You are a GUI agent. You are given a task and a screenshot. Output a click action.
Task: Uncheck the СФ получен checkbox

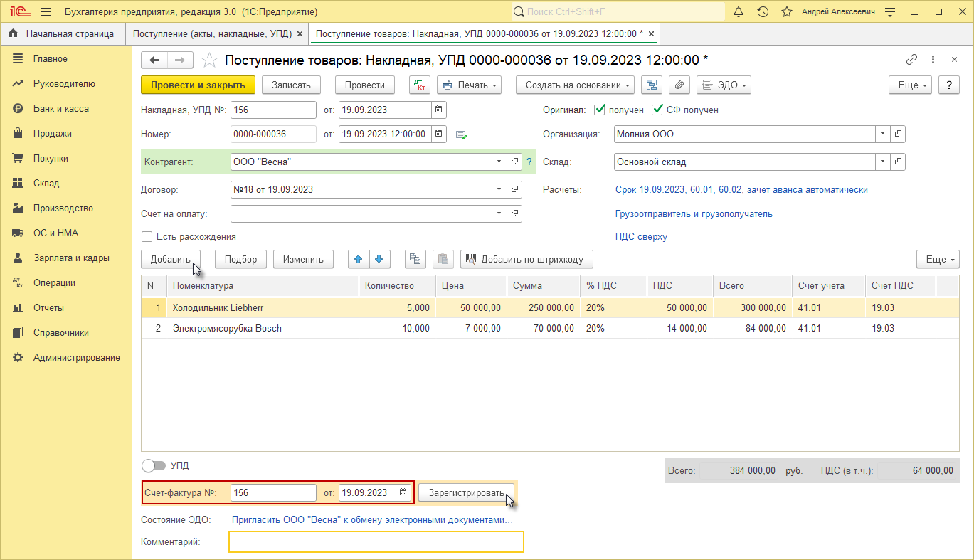coord(657,110)
